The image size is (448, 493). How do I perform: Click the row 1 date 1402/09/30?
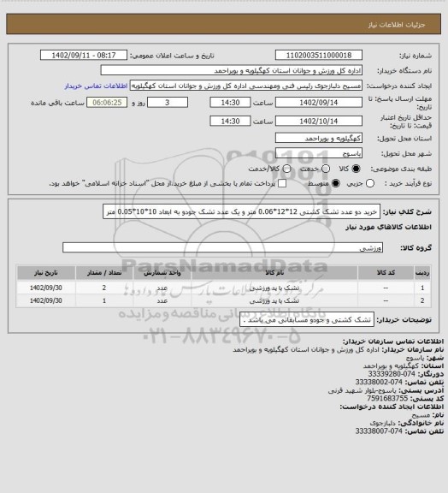(46, 288)
